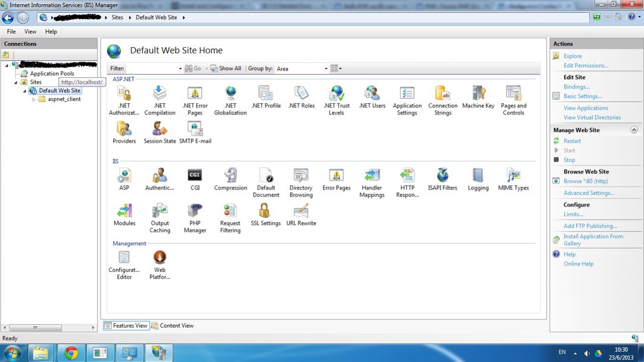The width and height of the screenshot is (644, 362).
Task: Click Show All filter button
Action: (x=226, y=68)
